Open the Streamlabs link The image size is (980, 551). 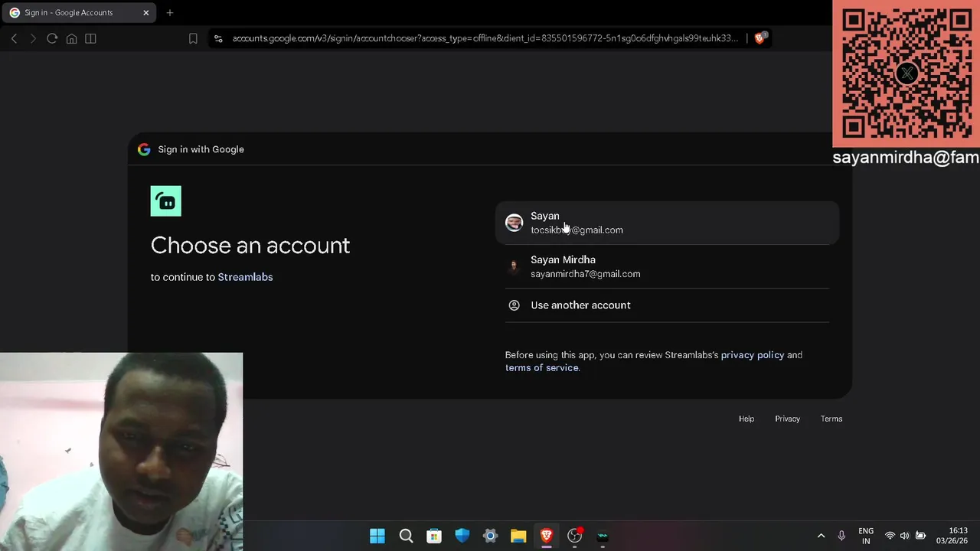(245, 277)
